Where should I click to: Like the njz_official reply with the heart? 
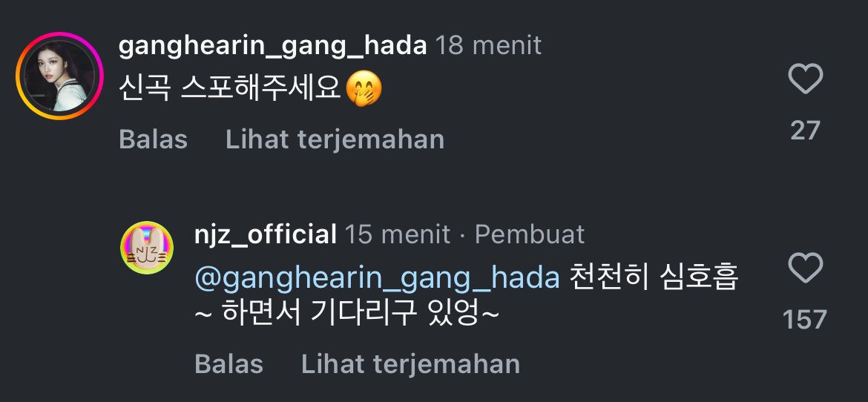tap(805, 268)
